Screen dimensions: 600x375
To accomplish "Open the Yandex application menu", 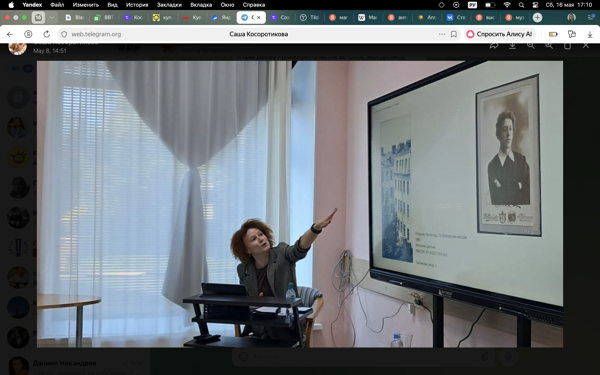I will coord(32,5).
